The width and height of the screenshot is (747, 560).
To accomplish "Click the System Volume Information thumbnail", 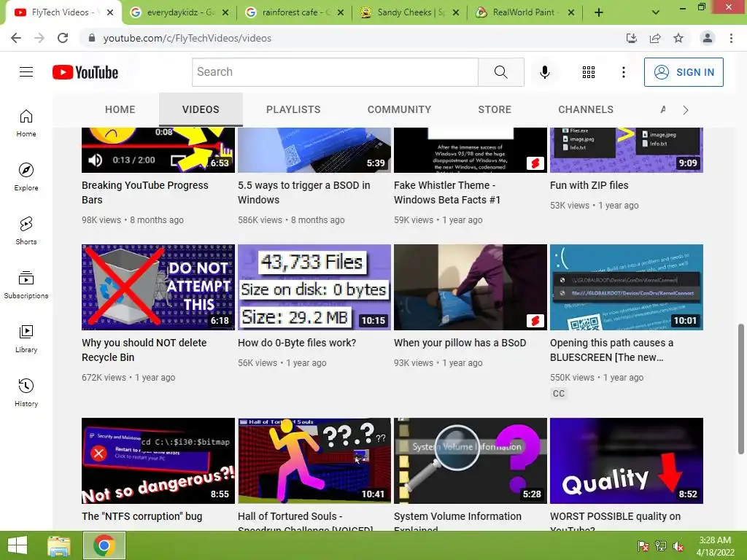I will (471, 461).
